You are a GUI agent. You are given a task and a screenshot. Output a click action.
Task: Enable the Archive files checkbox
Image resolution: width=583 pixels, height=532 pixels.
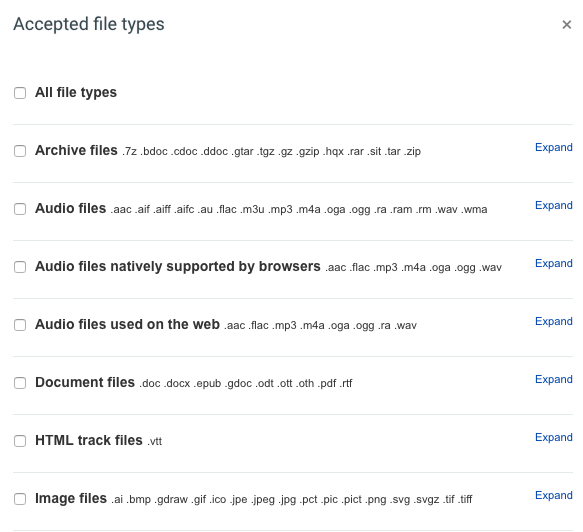20,151
